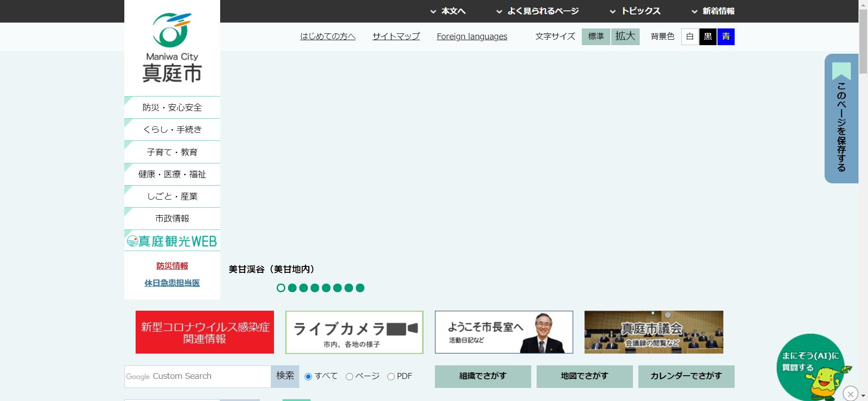
Task: Focus the Google Custom Search field
Action: (198, 376)
